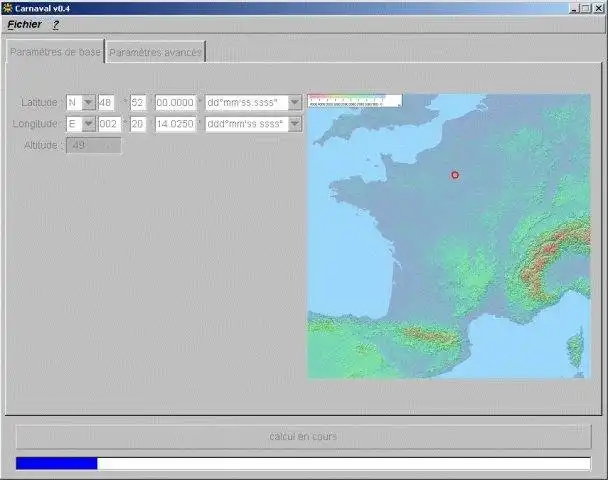Screen dimensions: 608x480
Task: Click the latitude seconds field 00.0000
Action: [x=176, y=103]
